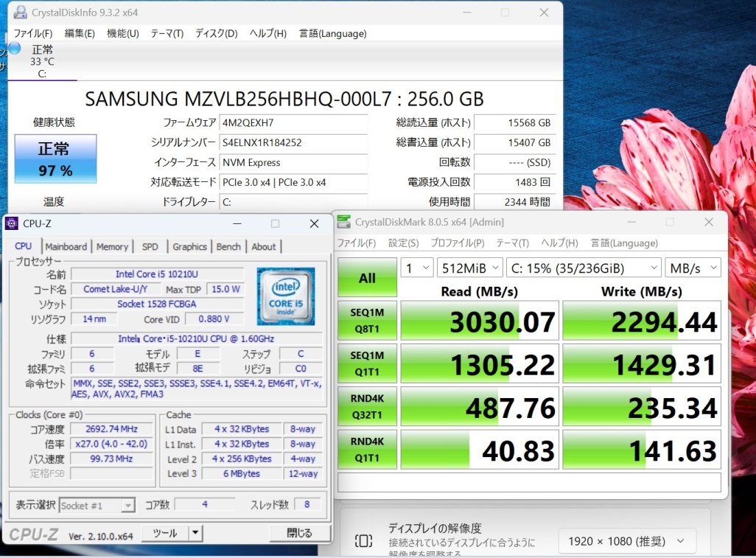
Task: Click the Intel Core i5 logo badge
Action: coord(286,296)
